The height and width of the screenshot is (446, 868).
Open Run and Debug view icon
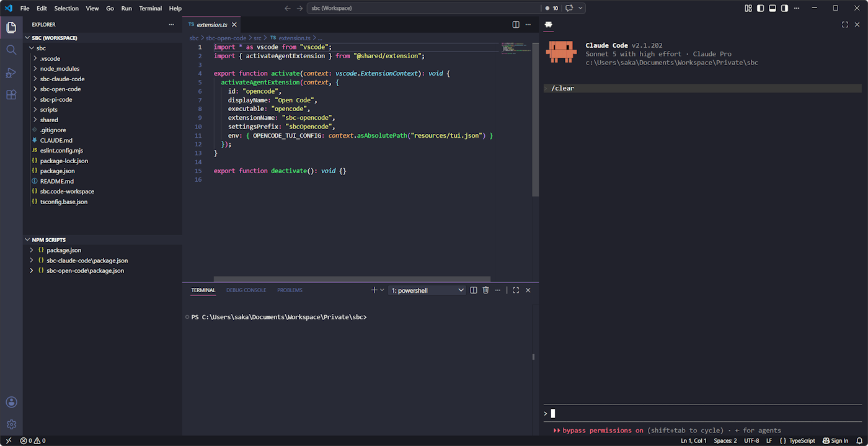coord(11,73)
